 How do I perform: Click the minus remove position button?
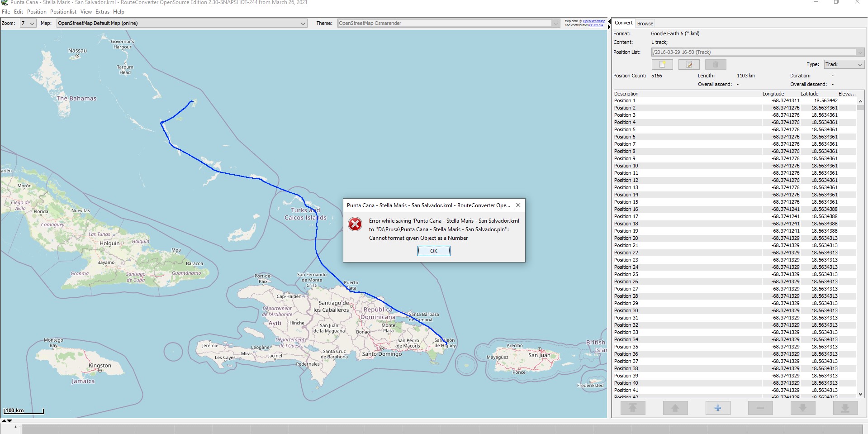click(760, 408)
